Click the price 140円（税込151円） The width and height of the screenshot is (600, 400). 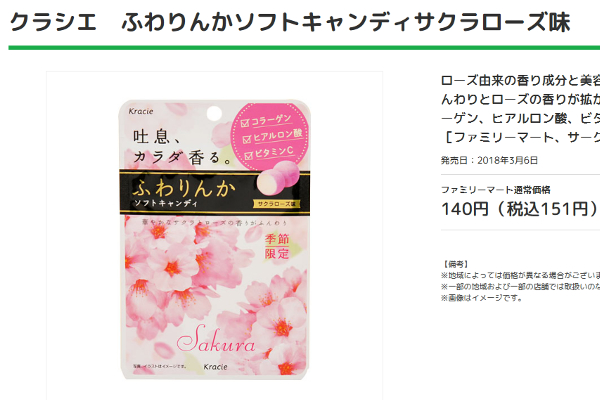pos(520,209)
